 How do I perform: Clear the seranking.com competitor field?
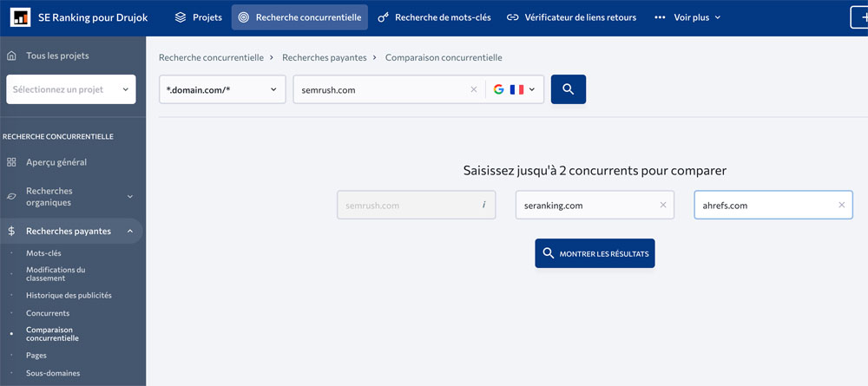click(662, 206)
